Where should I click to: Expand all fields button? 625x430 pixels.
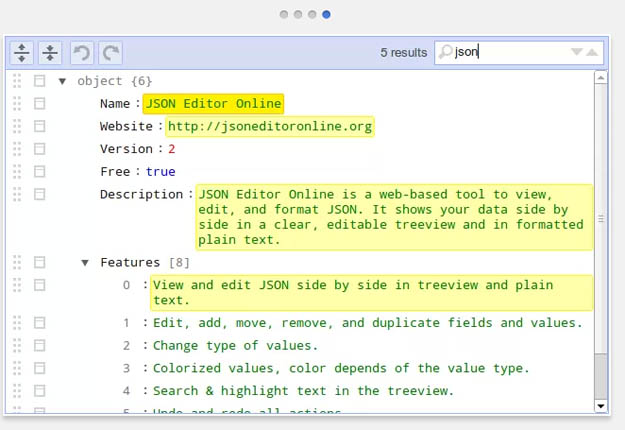click(22, 53)
